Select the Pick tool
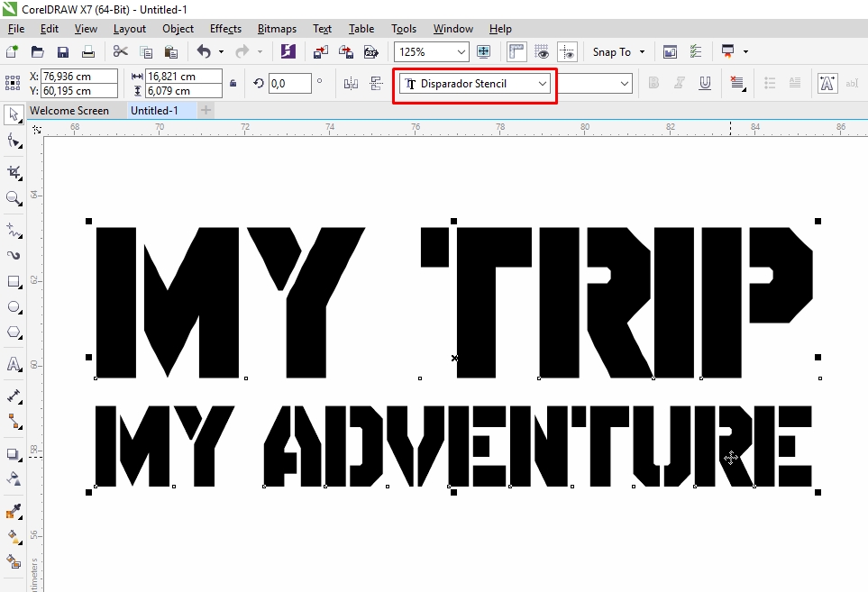 point(13,114)
